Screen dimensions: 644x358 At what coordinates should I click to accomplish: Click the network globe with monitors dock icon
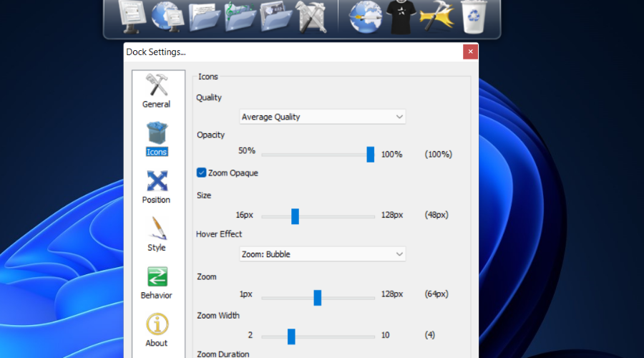pyautogui.click(x=167, y=17)
